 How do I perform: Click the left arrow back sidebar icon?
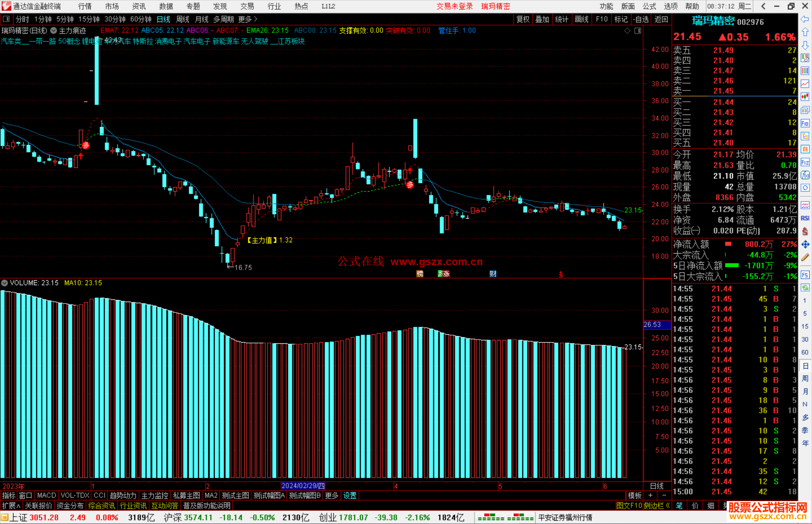click(x=805, y=19)
